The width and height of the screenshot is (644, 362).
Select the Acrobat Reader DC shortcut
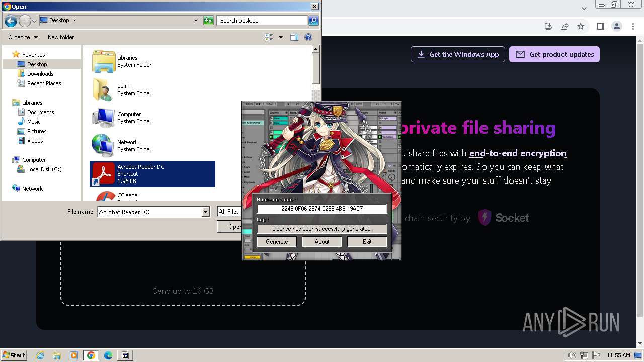[x=152, y=174]
